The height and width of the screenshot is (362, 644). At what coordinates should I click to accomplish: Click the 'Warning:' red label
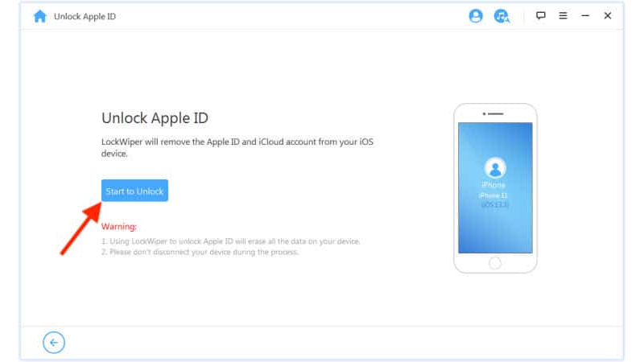point(119,227)
